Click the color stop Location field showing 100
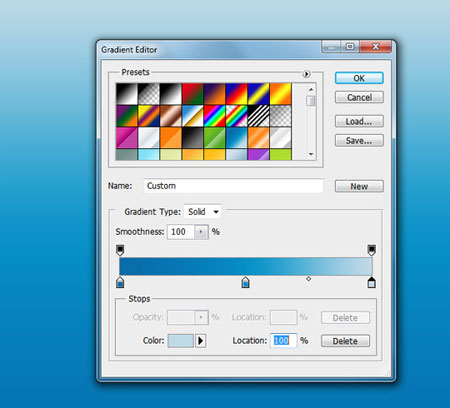 pyautogui.click(x=283, y=340)
